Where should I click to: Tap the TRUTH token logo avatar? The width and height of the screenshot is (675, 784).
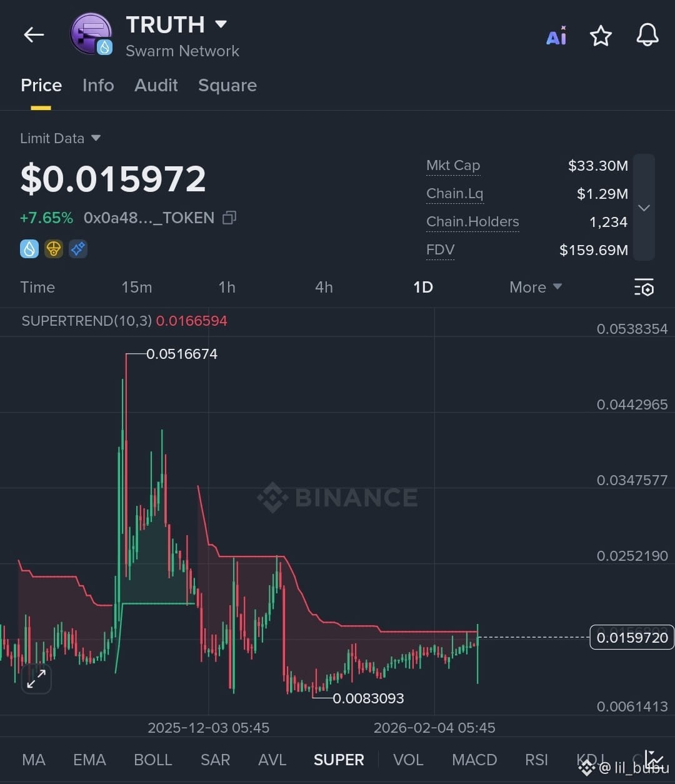pos(91,34)
